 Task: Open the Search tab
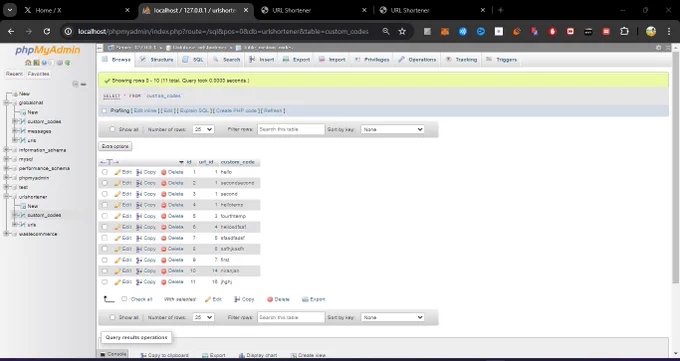(x=226, y=60)
